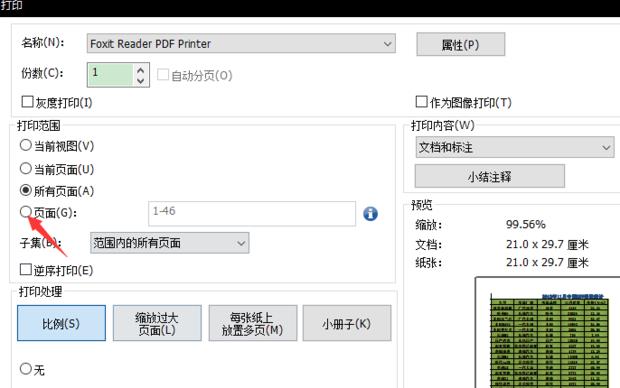620x388 pixels.
Task: Click the copies (份数) number field
Action: pos(110,75)
